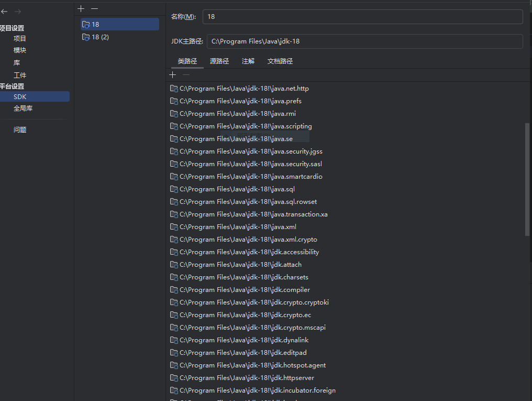The image size is (532, 401).
Task: Switch to the 源路径 tab
Action: [x=219, y=61]
